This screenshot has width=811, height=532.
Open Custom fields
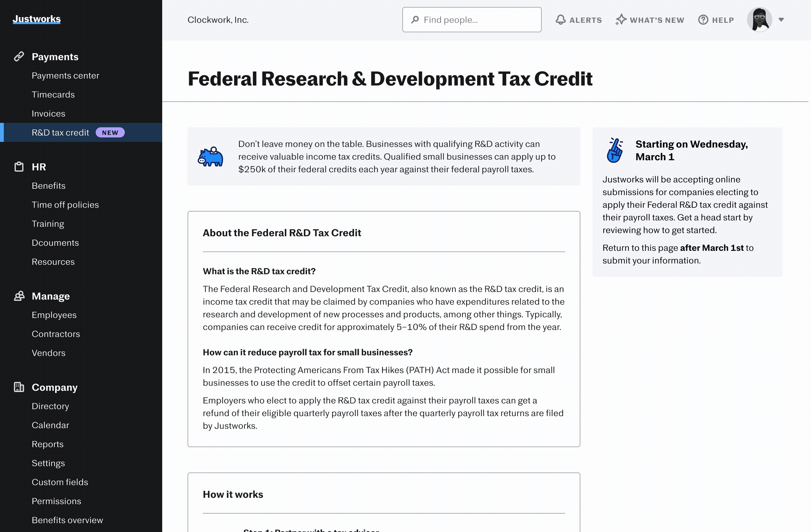click(60, 482)
